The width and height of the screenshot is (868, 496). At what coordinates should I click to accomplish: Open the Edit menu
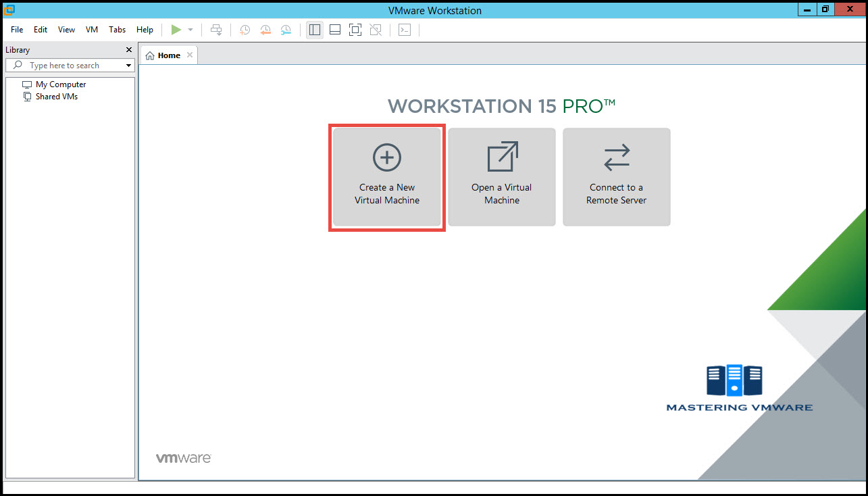41,30
